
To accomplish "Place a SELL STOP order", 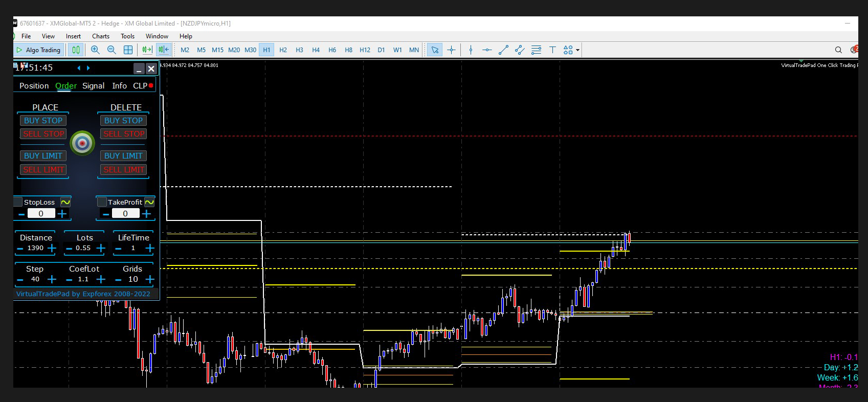I will (43, 134).
